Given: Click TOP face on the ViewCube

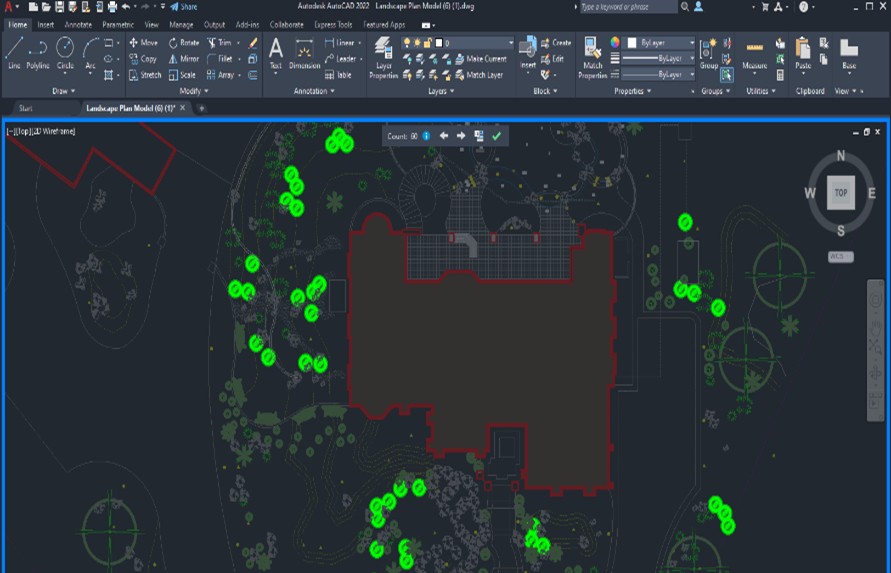Looking at the screenshot, I should pos(841,193).
